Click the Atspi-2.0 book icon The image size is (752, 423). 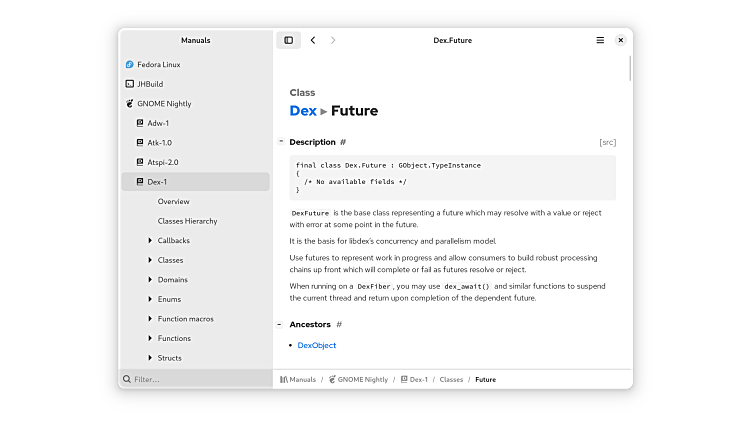140,162
